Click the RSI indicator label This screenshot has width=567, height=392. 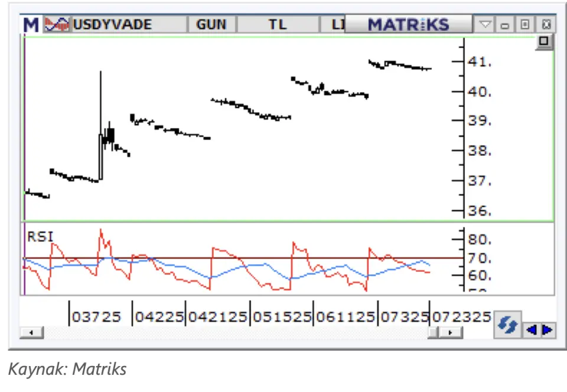(x=40, y=237)
